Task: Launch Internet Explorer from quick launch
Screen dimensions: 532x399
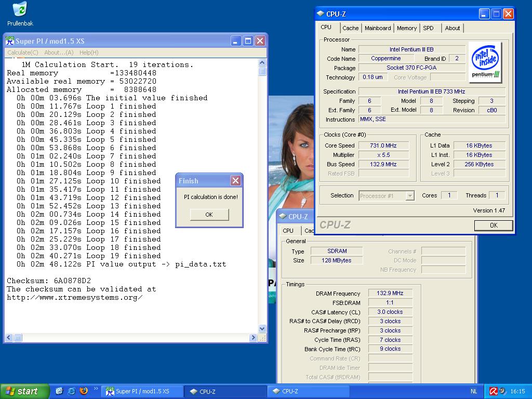Action: pos(72,391)
